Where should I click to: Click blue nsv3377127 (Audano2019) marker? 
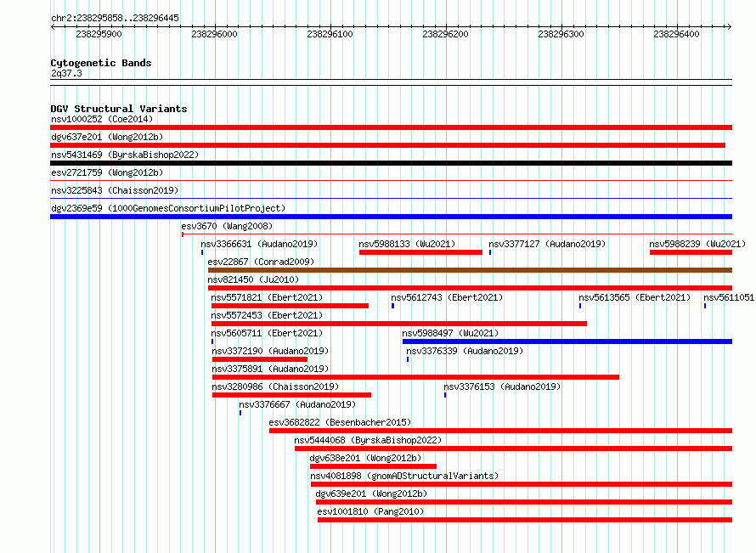pyautogui.click(x=490, y=252)
